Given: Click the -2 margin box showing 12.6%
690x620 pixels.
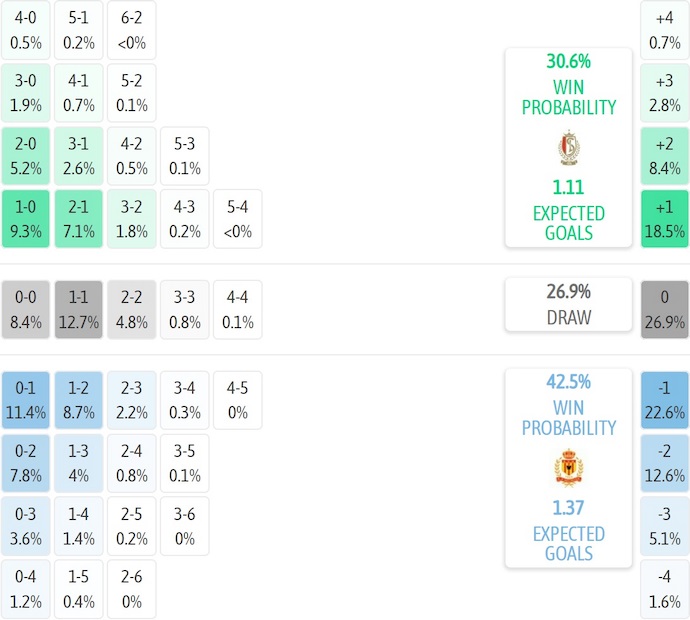Looking at the screenshot, I should pos(664,463).
